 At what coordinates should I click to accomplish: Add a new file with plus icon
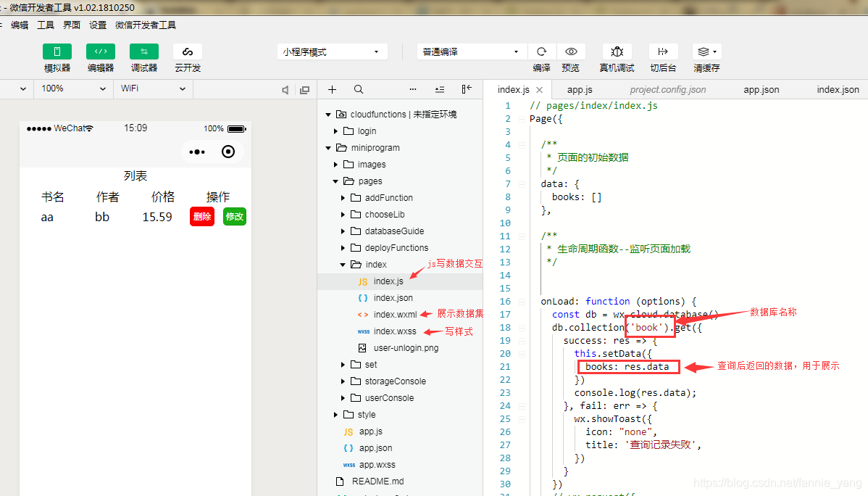click(x=332, y=89)
